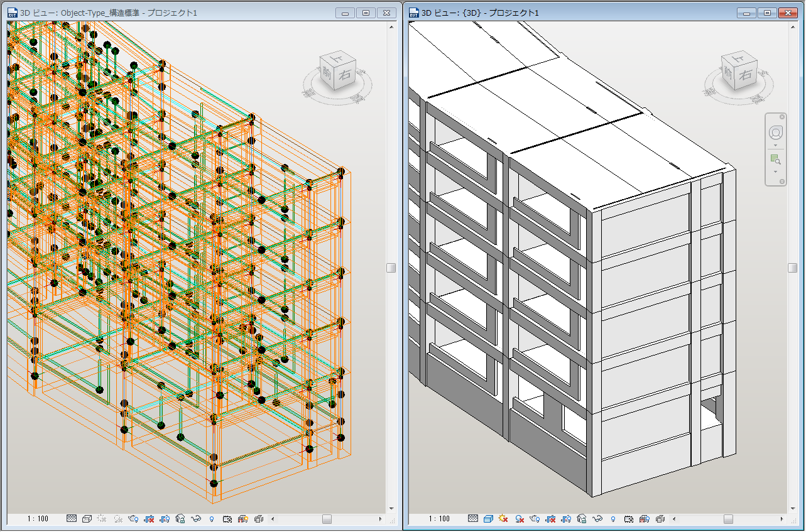
Task: Click Temporary View Properties icon in right view
Action: point(629,519)
